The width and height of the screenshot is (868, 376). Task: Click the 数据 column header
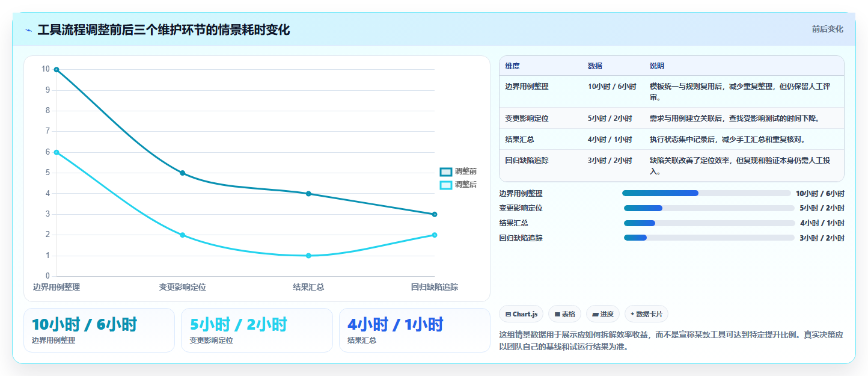(x=595, y=66)
